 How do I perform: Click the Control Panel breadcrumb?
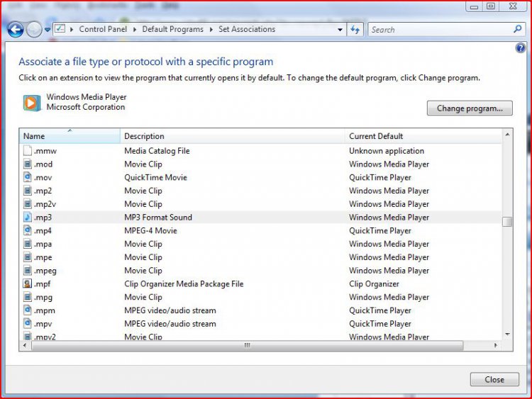coord(103,29)
